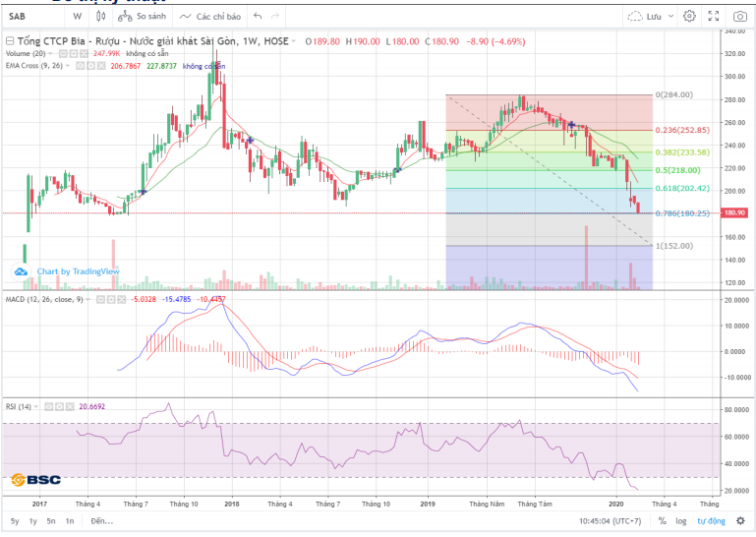The height and width of the screenshot is (537, 756).
Task: Select the Fibonacci 0.236(252.85) level label
Action: coord(682,130)
